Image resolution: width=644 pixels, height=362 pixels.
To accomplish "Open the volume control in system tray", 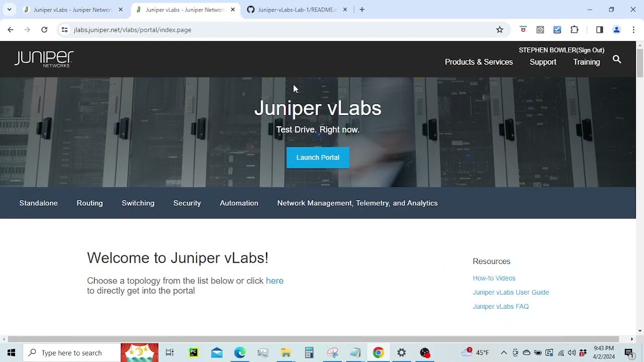I will 572,352.
